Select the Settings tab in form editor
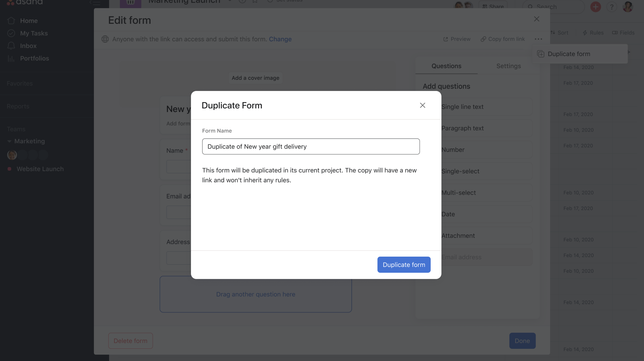The width and height of the screenshot is (644, 361). click(x=509, y=66)
